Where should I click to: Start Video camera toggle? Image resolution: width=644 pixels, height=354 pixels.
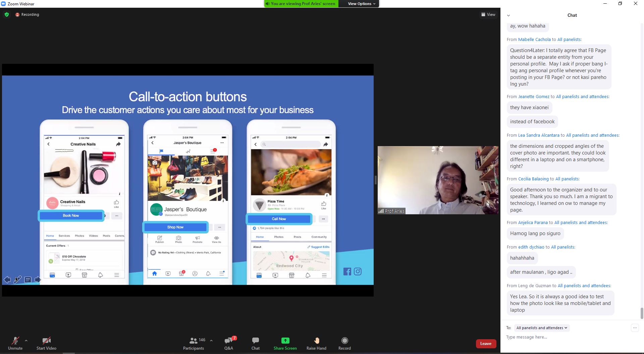[x=46, y=343]
